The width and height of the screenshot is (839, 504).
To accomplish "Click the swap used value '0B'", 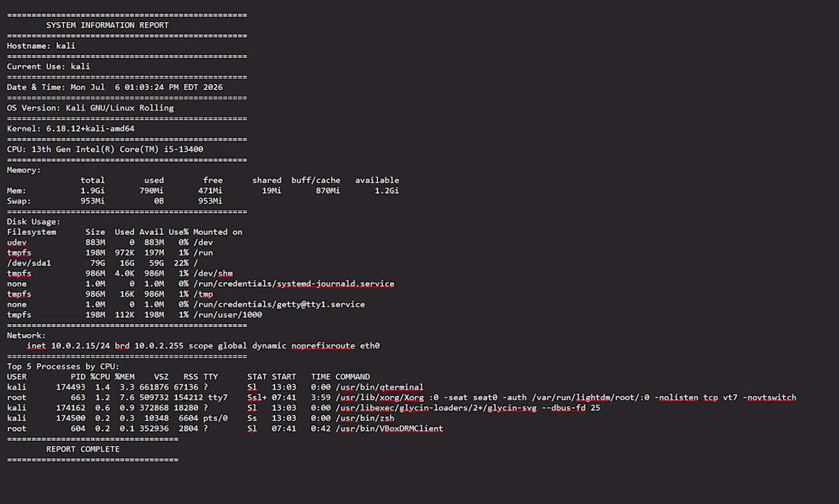I will point(159,201).
